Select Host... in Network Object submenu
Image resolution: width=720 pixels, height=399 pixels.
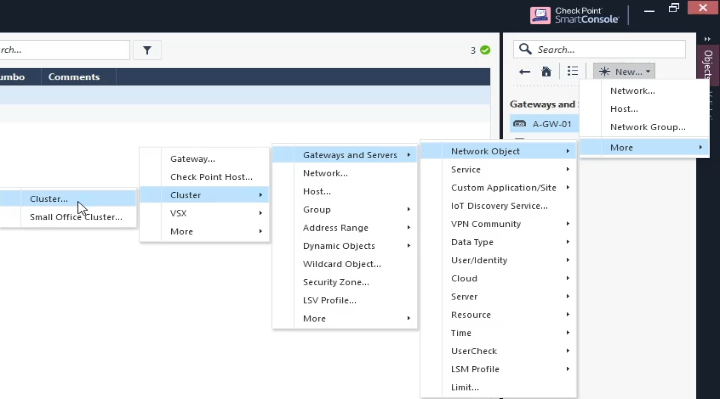click(344, 191)
